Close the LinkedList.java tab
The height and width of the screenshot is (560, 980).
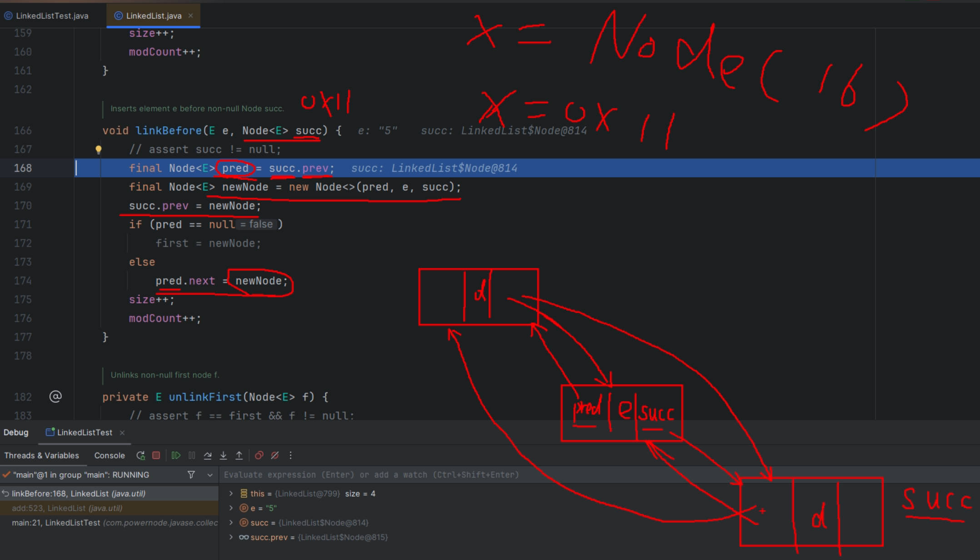point(190,15)
